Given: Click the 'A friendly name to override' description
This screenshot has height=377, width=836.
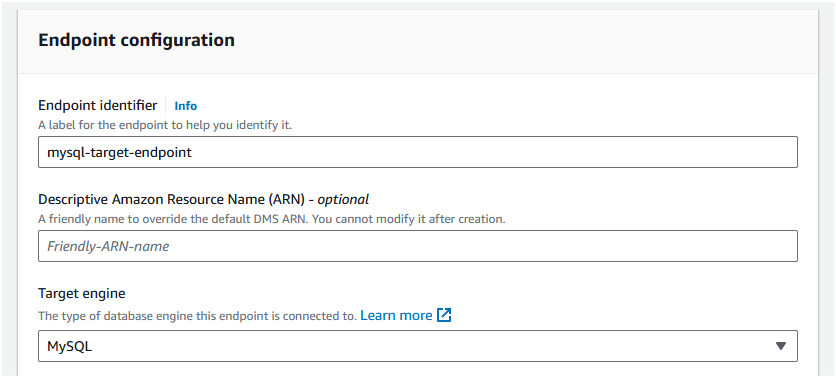Looking at the screenshot, I should pyautogui.click(x=271, y=219).
